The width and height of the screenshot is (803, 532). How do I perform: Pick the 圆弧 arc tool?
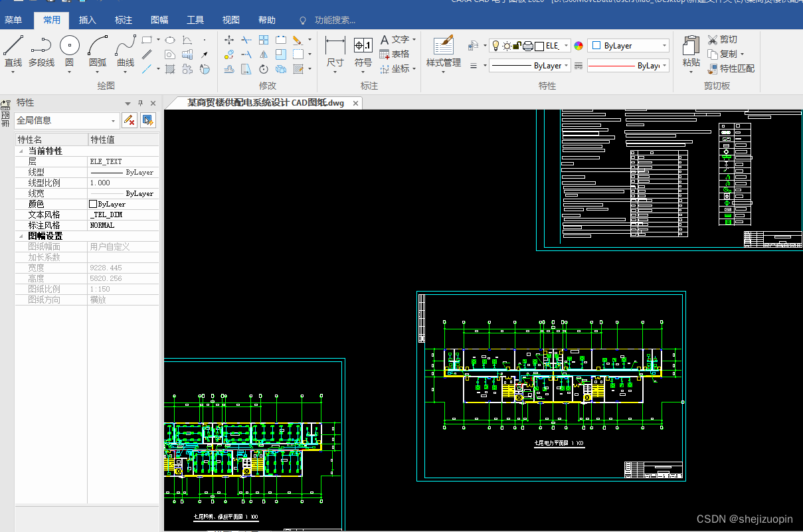coord(98,52)
